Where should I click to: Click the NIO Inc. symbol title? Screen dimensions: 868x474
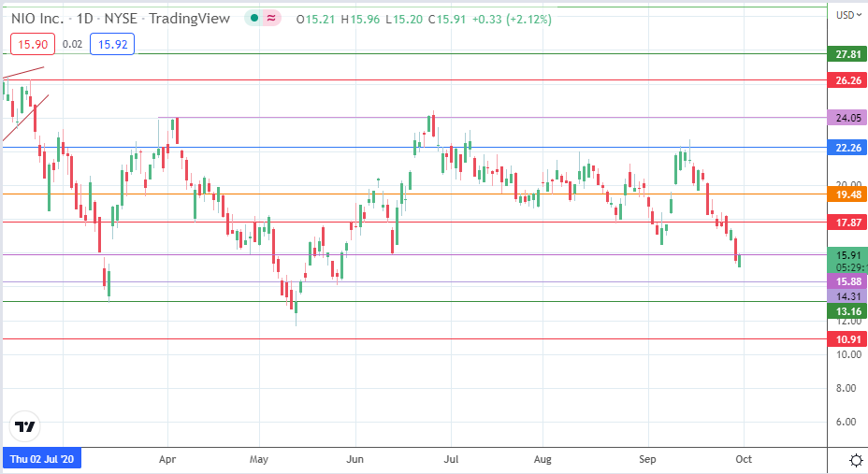tap(36, 19)
